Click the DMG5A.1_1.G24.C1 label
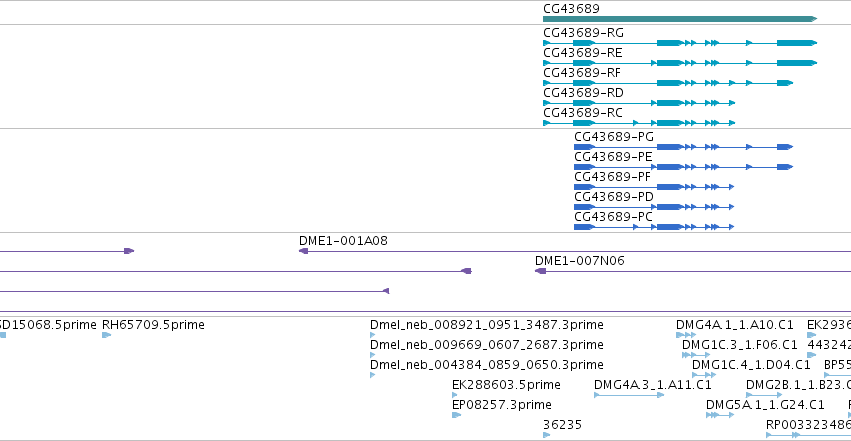851x441 pixels. [x=765, y=406]
